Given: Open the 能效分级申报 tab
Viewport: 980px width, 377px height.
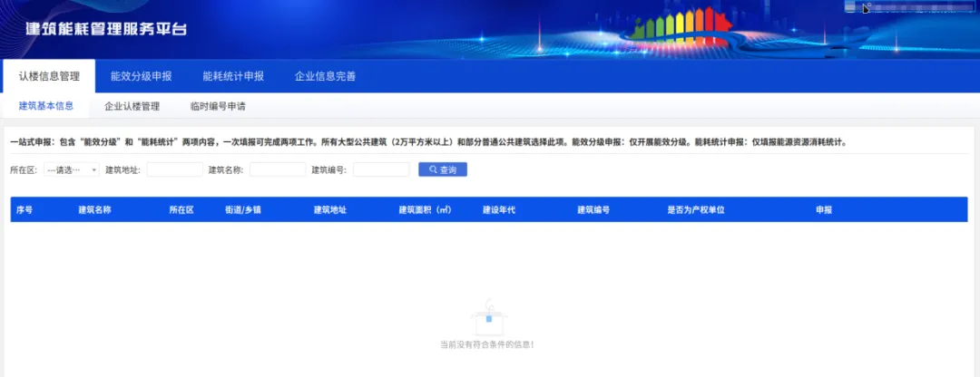Looking at the screenshot, I should tap(141, 76).
